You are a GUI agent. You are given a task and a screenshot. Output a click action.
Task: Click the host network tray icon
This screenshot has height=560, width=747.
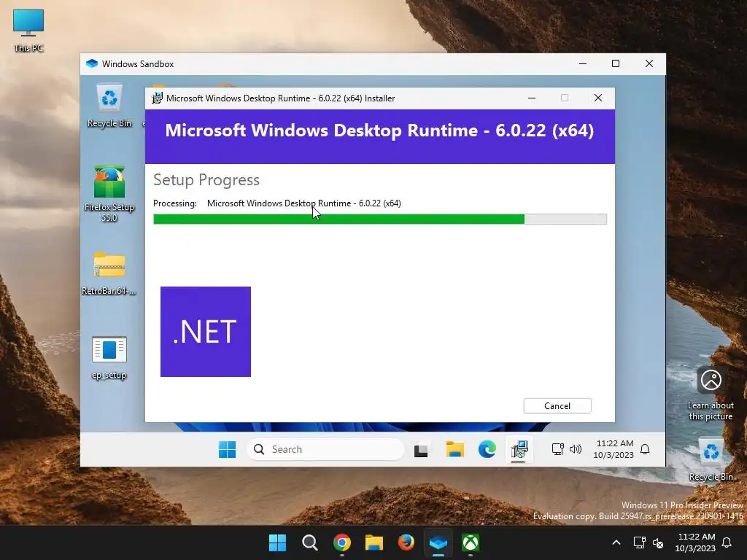639,542
